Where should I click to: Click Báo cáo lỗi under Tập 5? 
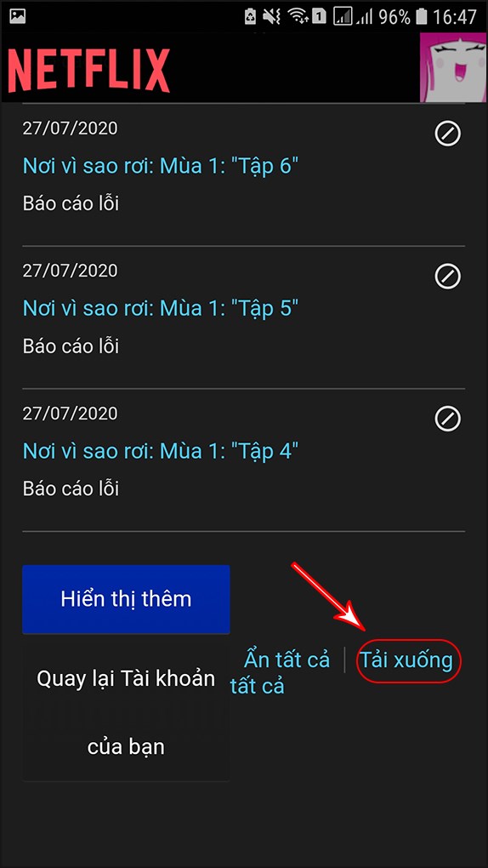[71, 346]
